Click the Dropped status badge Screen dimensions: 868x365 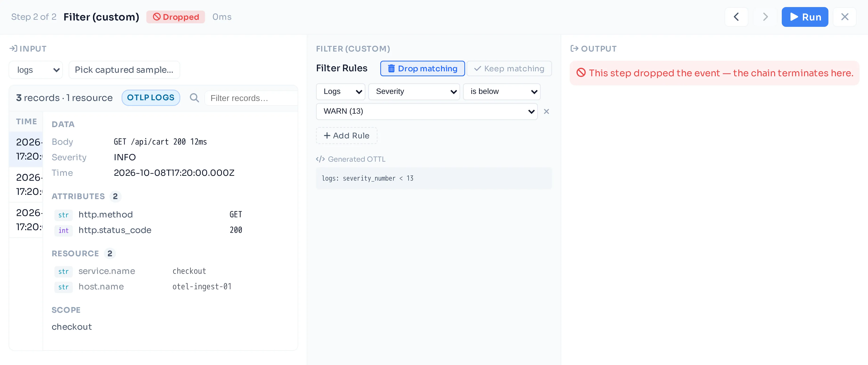(176, 17)
